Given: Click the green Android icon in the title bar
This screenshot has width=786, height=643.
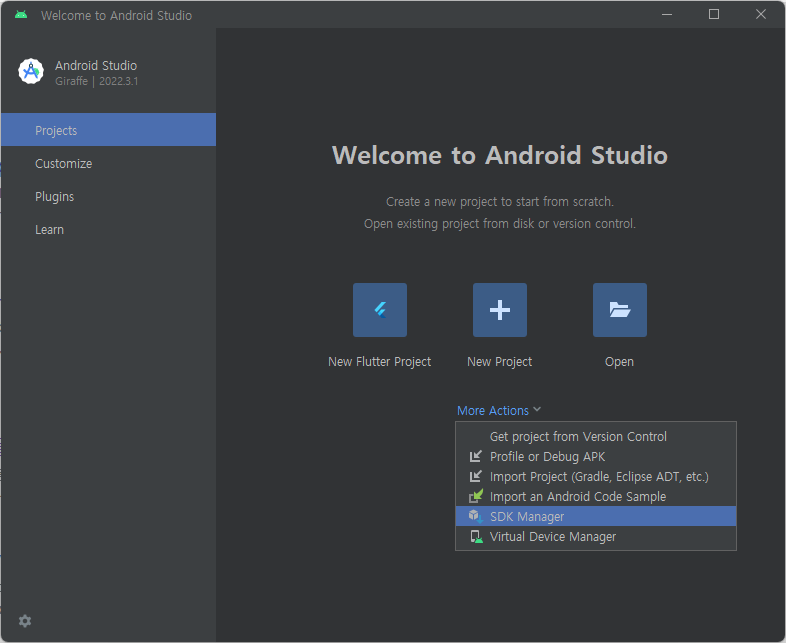Looking at the screenshot, I should point(21,15).
